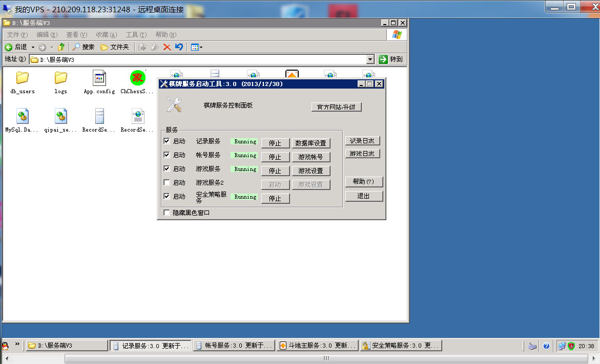
Task: Click 停止 for 帐号服务
Action: tap(275, 157)
